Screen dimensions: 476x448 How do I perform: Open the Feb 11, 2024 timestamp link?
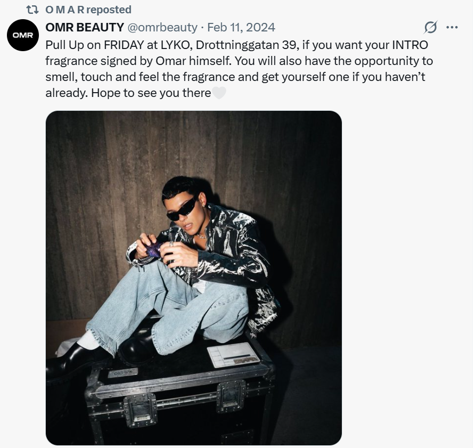click(241, 27)
